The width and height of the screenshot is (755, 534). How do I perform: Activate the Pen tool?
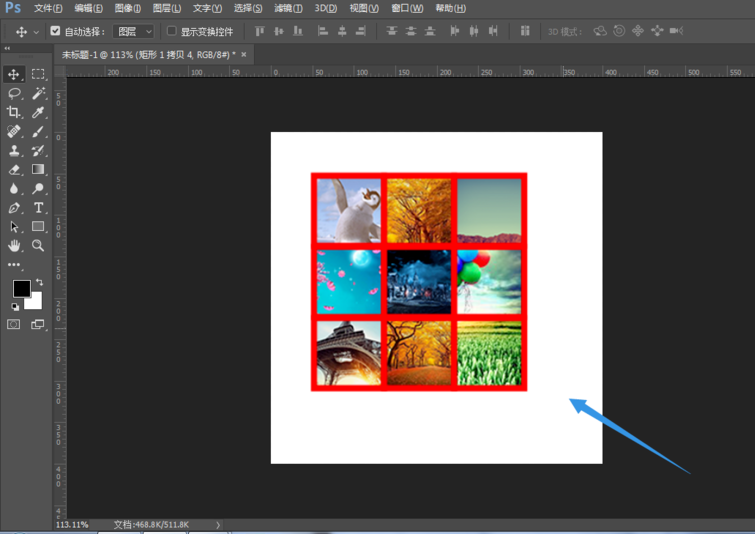14,208
